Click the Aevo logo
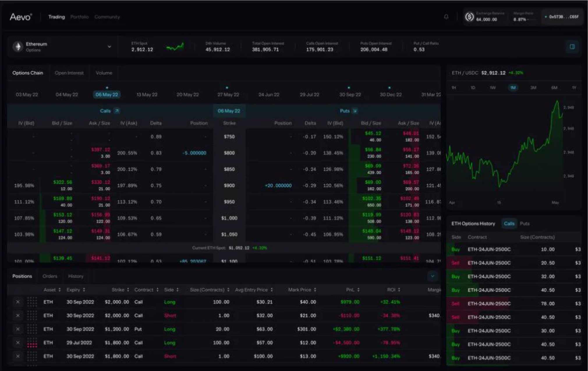 point(21,17)
